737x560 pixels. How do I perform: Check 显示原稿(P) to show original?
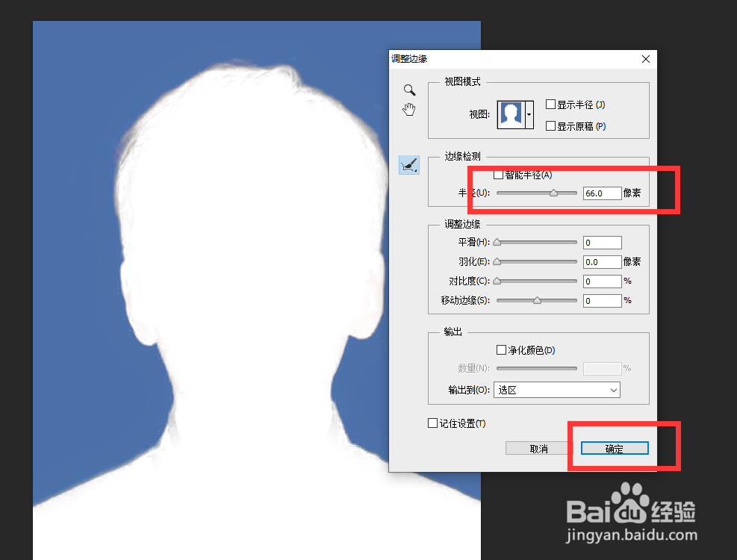(551, 125)
